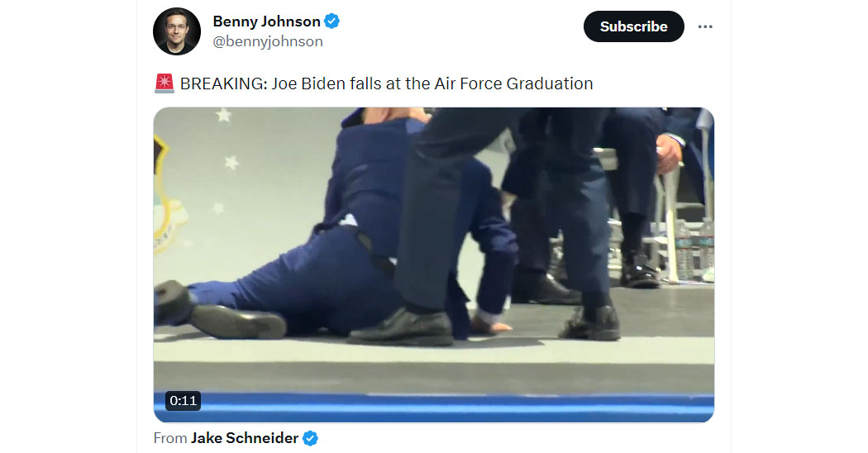Subscribe to Benny Johnson

pyautogui.click(x=634, y=26)
